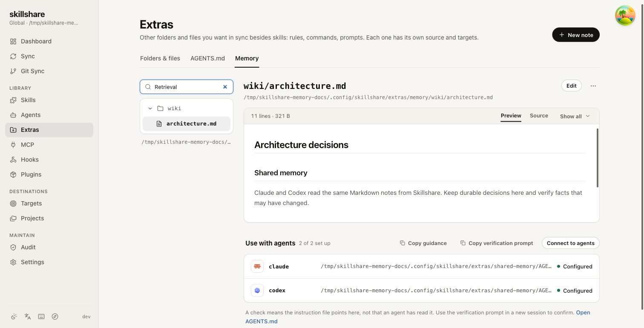This screenshot has height=328, width=644.
Task: Switch to the Source view
Action: [539, 116]
